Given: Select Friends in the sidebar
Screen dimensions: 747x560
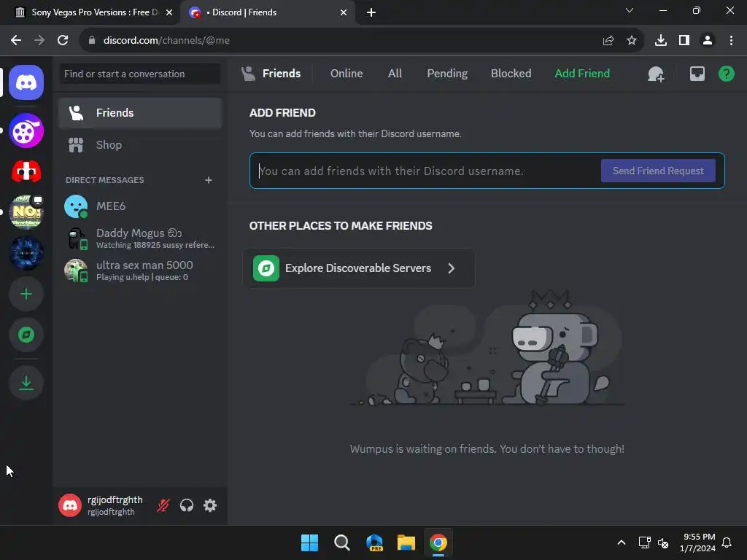Looking at the screenshot, I should (140, 113).
